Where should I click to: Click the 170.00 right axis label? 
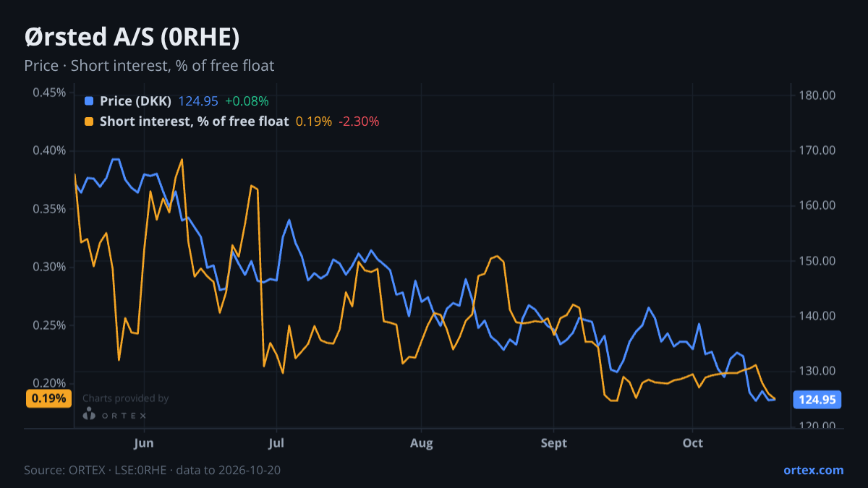tap(818, 150)
